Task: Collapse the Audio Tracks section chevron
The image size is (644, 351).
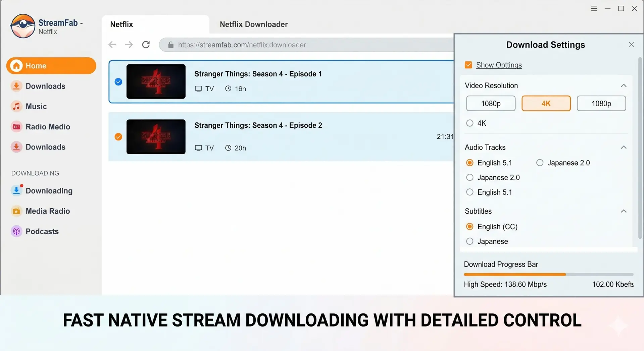Action: 624,147
